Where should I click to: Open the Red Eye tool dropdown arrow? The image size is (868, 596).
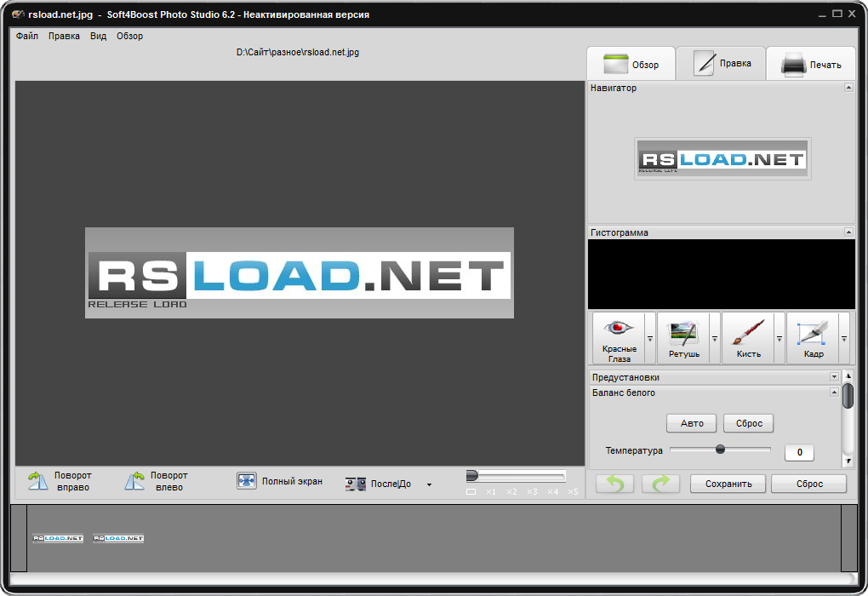650,338
